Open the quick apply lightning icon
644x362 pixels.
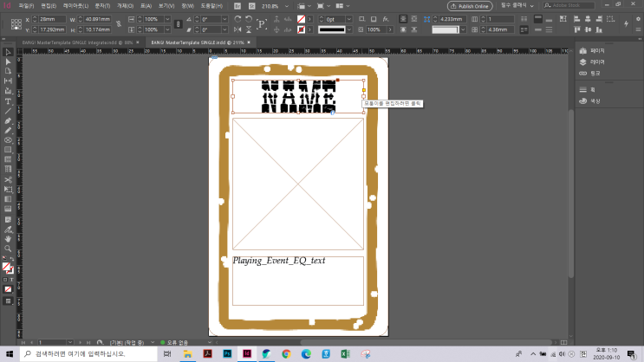click(626, 24)
